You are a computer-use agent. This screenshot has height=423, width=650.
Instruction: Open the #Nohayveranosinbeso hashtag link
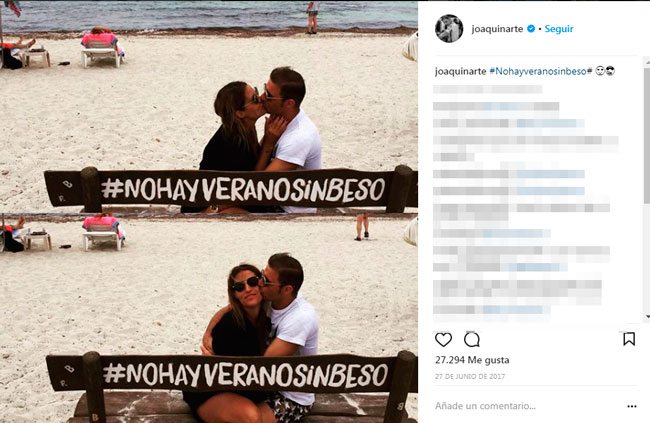coord(538,71)
